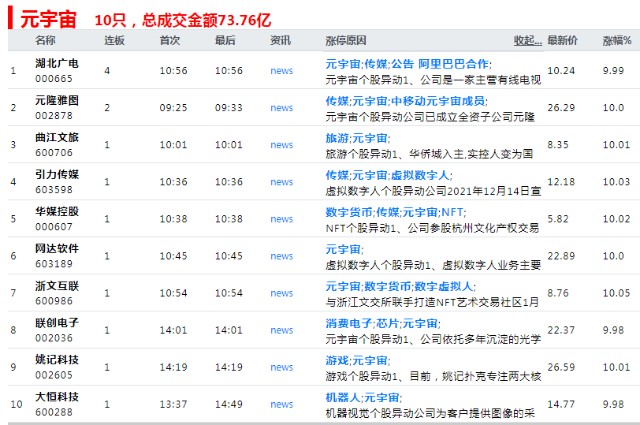Click the first limit-up time 09:25
The width and height of the screenshot is (640, 425).
[173, 108]
